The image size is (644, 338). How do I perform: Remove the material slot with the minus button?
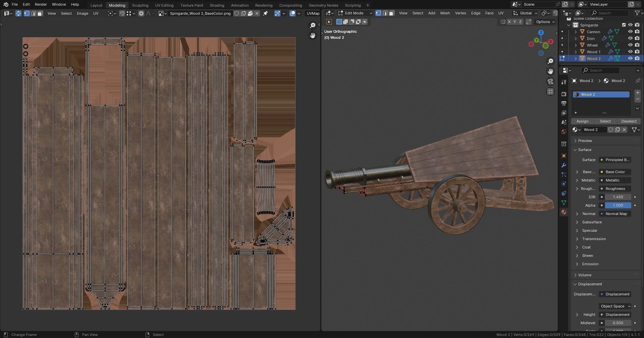638,99
